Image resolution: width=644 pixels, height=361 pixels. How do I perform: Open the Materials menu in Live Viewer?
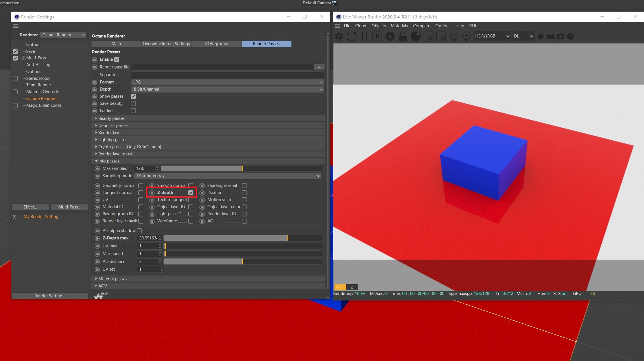(x=399, y=26)
